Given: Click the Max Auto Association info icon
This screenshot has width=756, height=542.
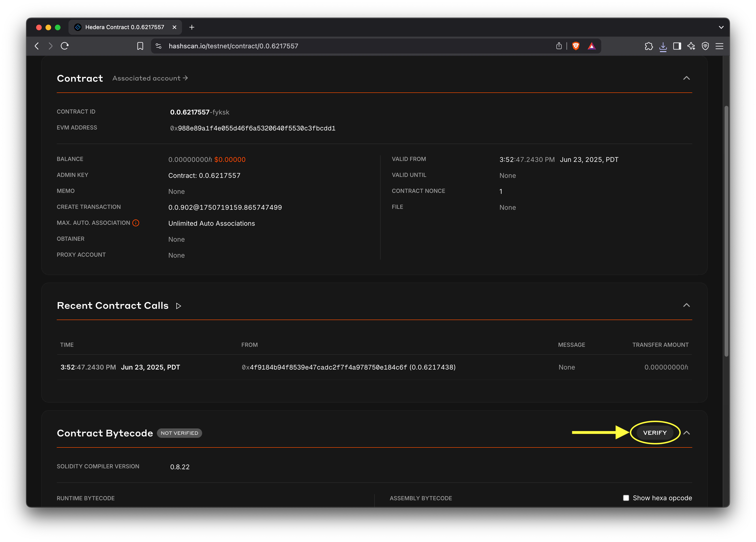Looking at the screenshot, I should [x=136, y=223].
